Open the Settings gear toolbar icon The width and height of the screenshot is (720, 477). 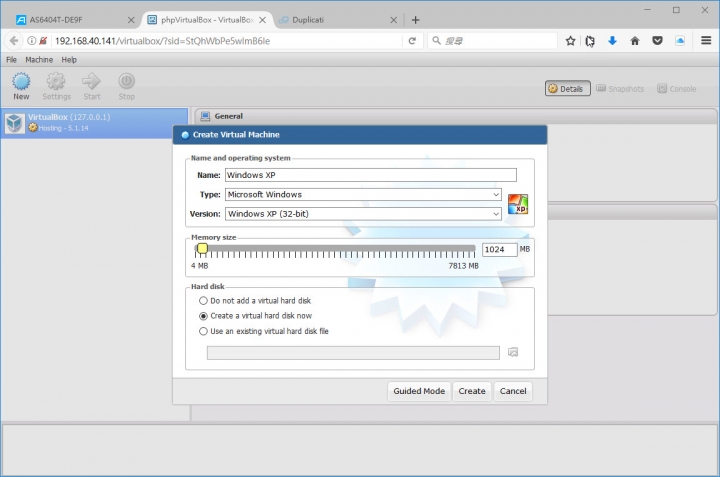click(56, 82)
